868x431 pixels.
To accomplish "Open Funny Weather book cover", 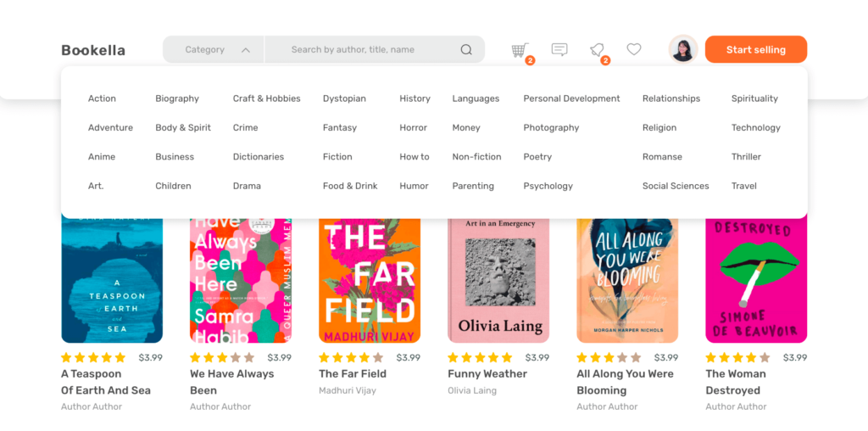I will [x=498, y=280].
